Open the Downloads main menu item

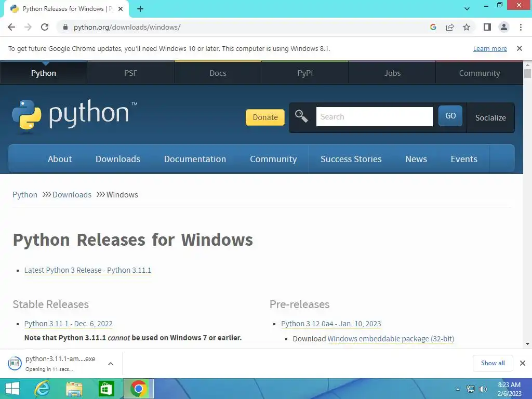click(118, 159)
